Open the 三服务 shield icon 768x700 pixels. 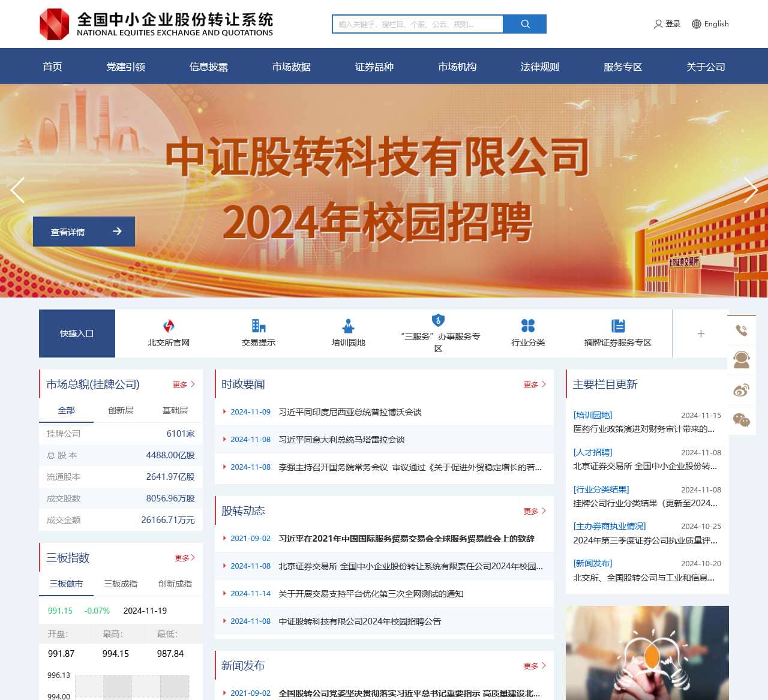439,320
